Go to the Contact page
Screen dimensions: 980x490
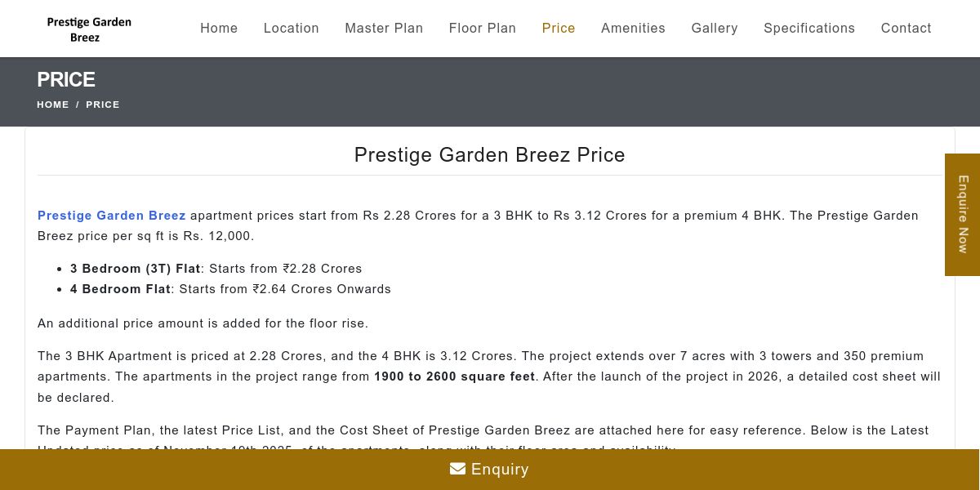(x=906, y=28)
